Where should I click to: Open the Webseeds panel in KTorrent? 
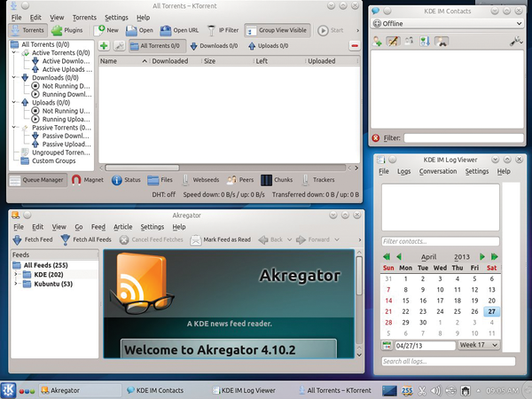201,180
